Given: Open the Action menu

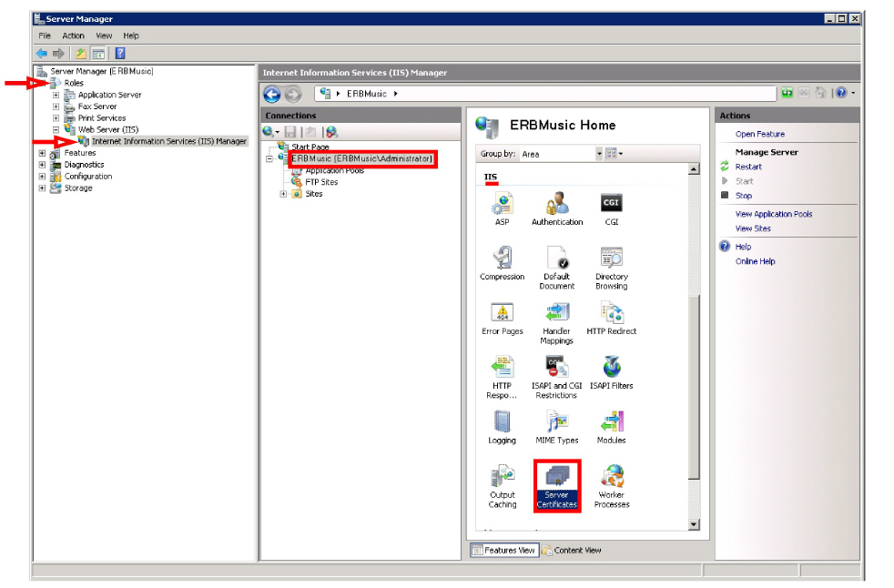Looking at the screenshot, I should [74, 35].
